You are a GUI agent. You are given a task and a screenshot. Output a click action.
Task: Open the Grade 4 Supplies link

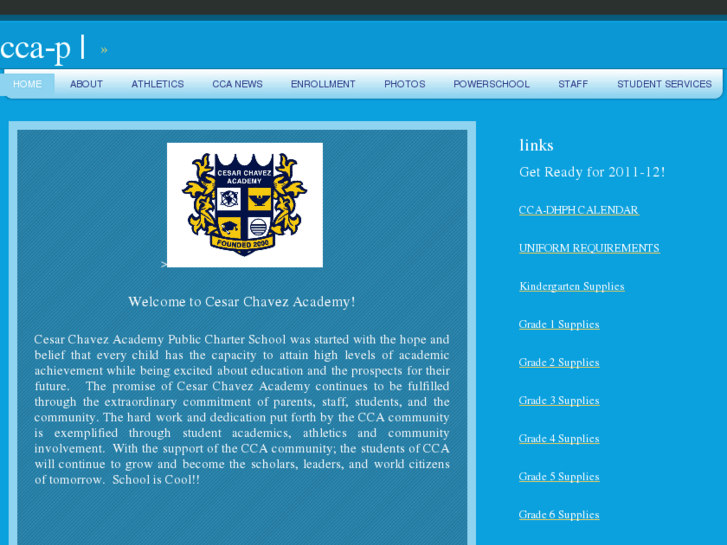(x=559, y=438)
